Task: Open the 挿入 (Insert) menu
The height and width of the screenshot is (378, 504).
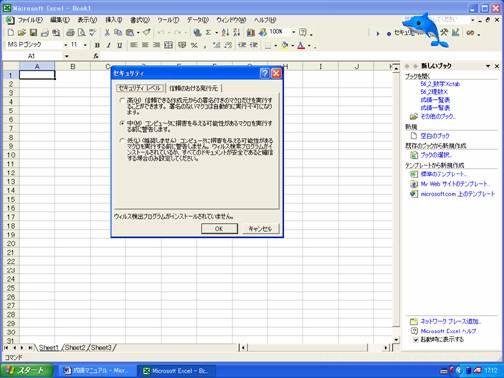Action: [114, 20]
